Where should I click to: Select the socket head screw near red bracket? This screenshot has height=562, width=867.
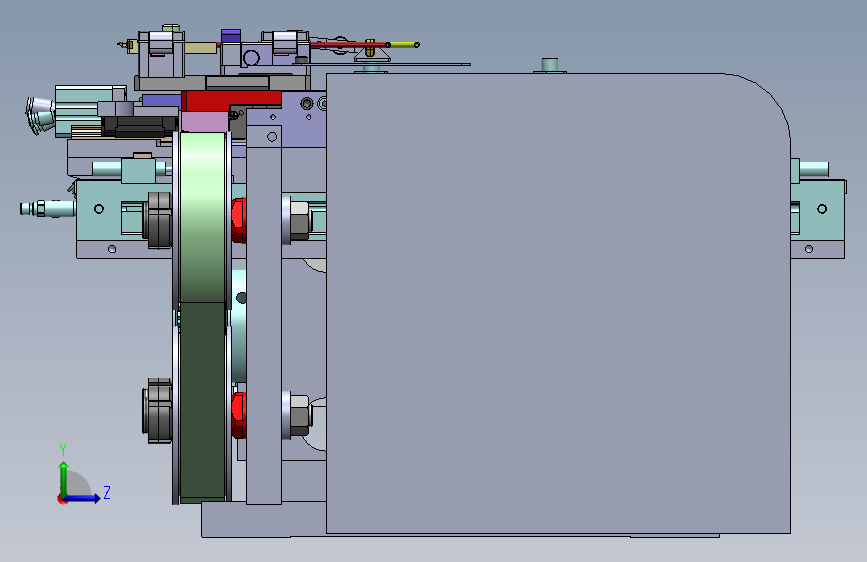pyautogui.click(x=307, y=103)
